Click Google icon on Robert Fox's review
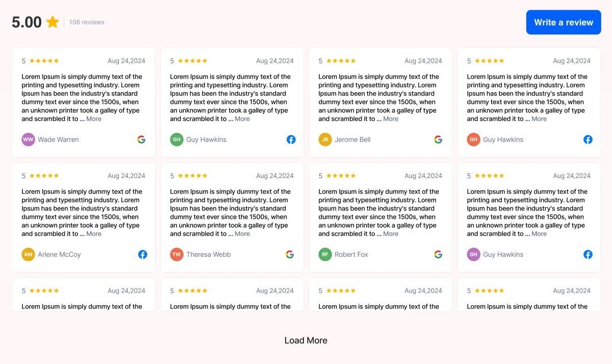612x364 pixels. click(438, 254)
